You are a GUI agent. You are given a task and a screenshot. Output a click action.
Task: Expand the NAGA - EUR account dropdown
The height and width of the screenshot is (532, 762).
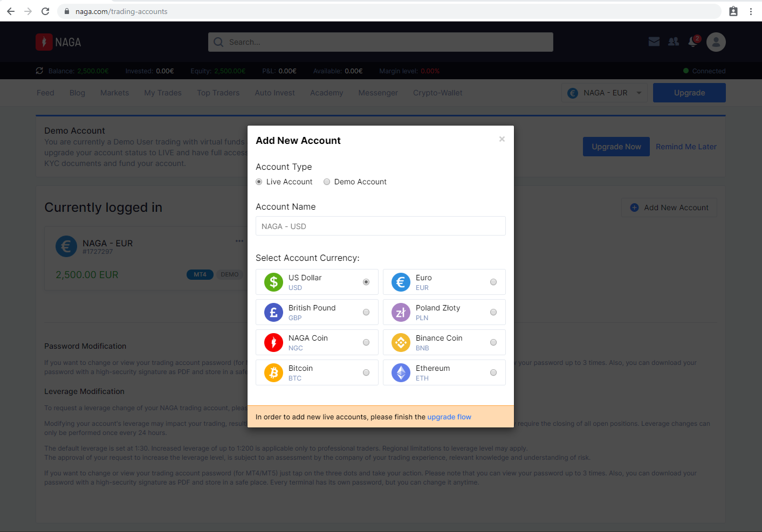pos(605,93)
